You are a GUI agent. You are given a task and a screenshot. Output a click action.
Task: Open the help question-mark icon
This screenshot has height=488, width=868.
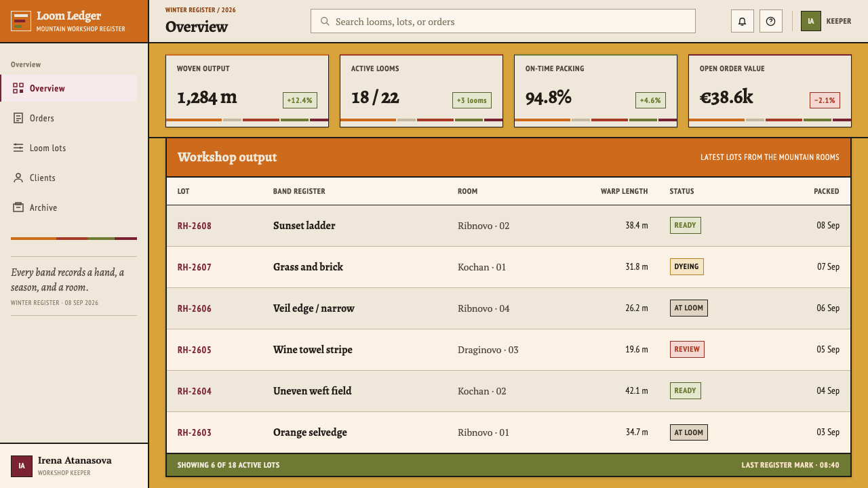771,21
